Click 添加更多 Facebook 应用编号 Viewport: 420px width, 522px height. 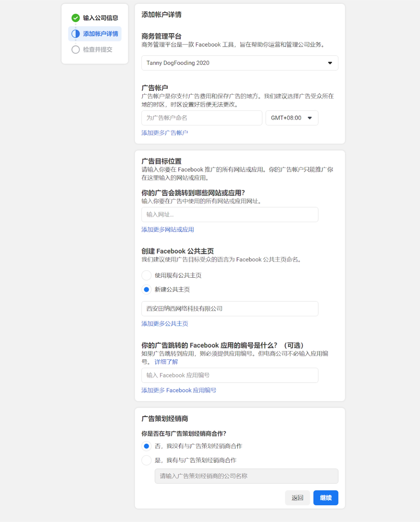click(x=179, y=390)
